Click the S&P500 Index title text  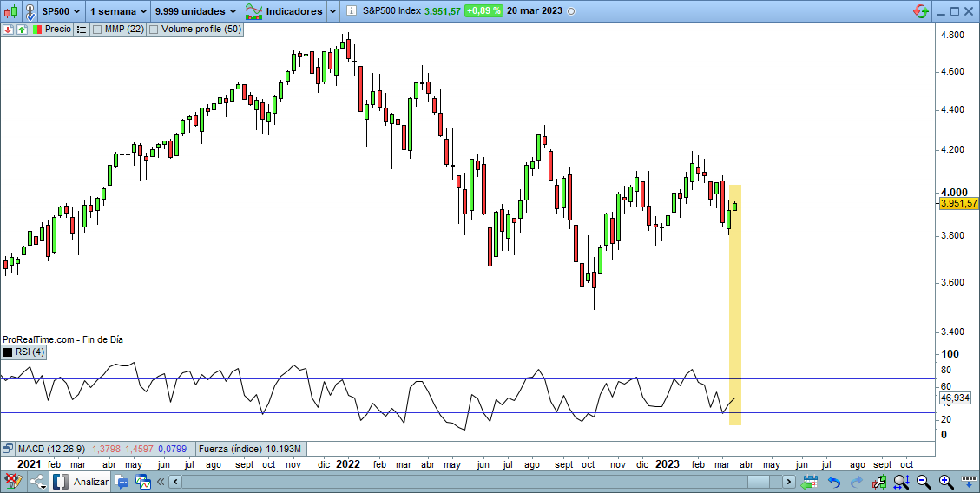tap(391, 11)
